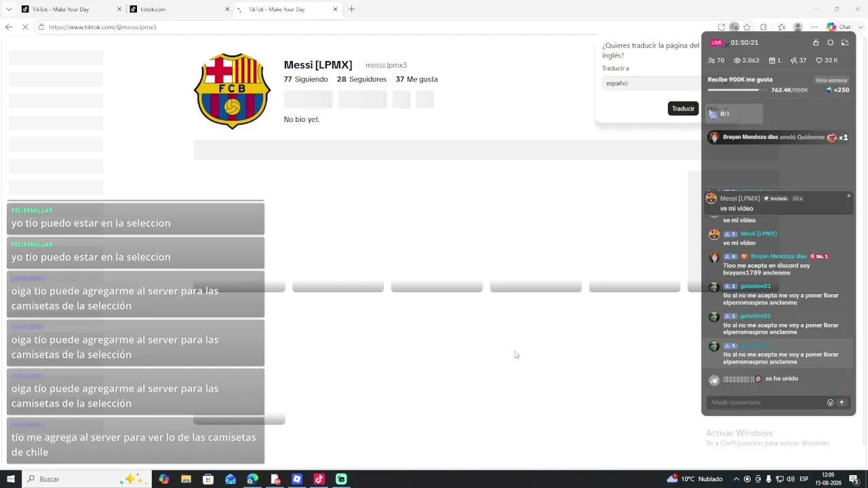This screenshot has width=868, height=488.
Task: Open the tab search dropdown arrow
Action: click(x=9, y=9)
